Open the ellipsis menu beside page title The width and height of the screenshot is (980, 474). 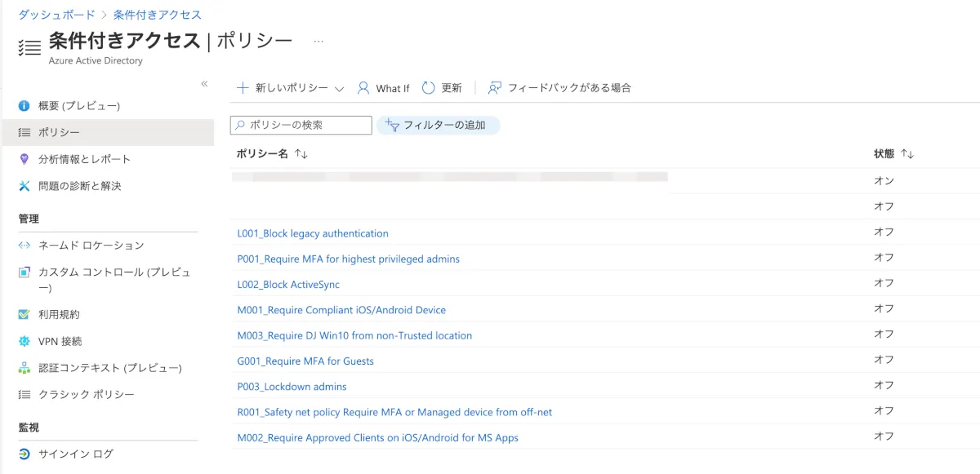(318, 40)
